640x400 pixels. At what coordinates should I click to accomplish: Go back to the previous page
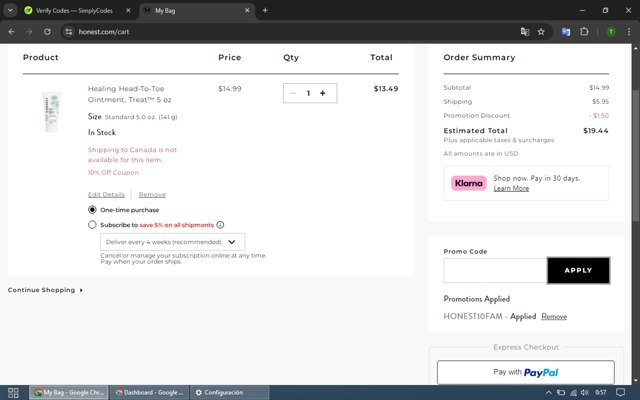11,31
